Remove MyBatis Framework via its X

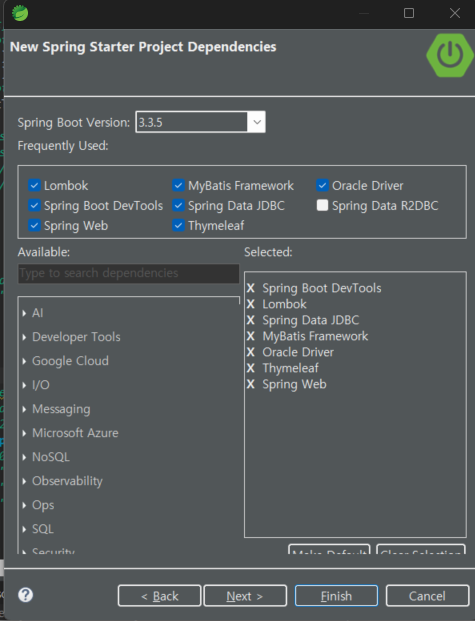[251, 336]
